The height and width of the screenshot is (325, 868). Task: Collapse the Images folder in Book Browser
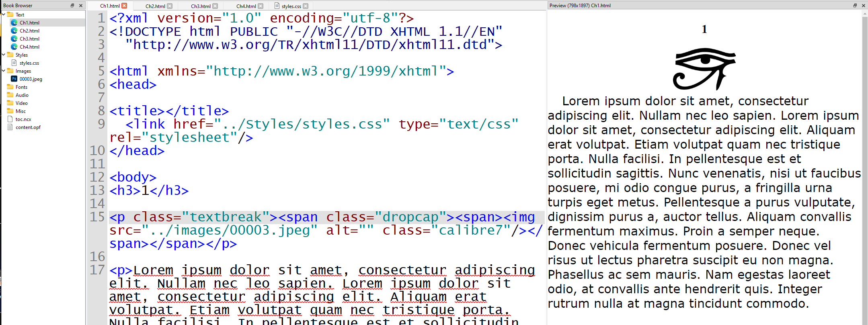(x=4, y=71)
